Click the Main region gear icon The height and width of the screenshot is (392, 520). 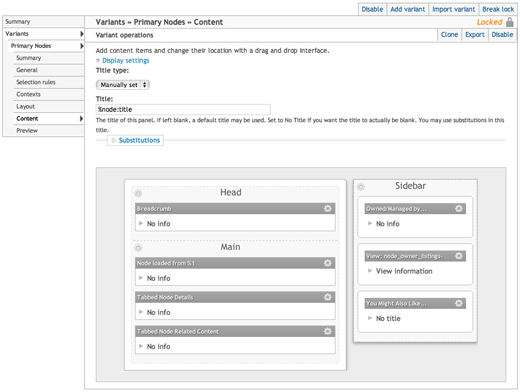pos(138,248)
